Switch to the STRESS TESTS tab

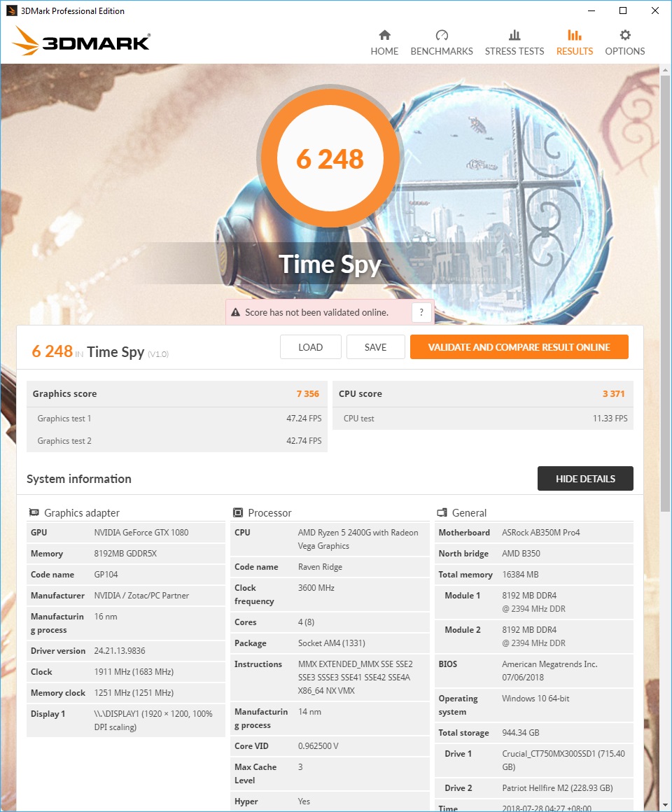tap(514, 51)
